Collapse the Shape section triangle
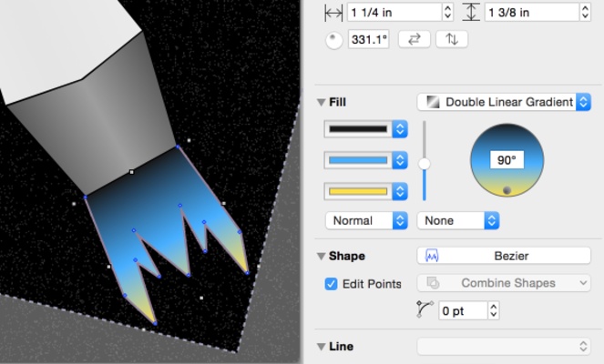Image resolution: width=604 pixels, height=364 pixels. tap(321, 257)
